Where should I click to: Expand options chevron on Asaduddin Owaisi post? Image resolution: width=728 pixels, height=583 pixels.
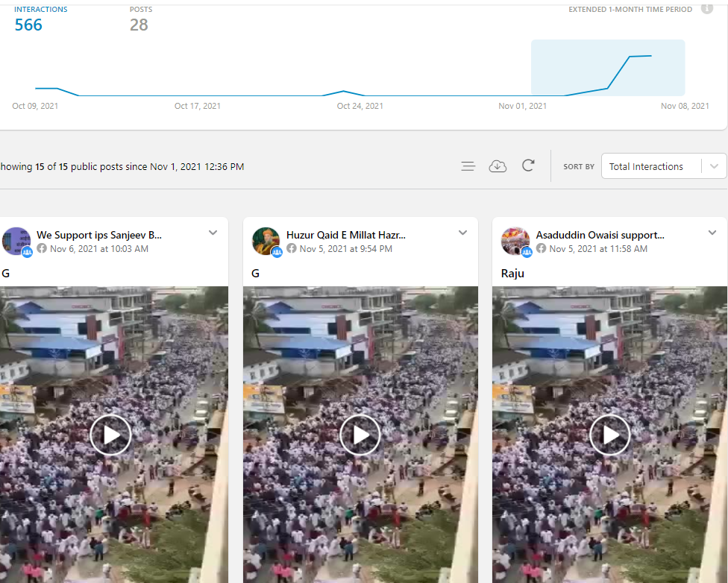click(712, 233)
